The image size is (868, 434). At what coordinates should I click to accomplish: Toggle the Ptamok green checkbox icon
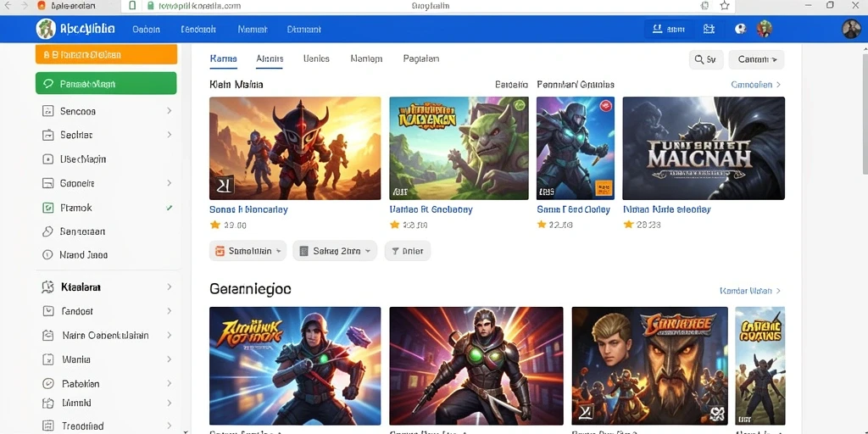point(48,208)
